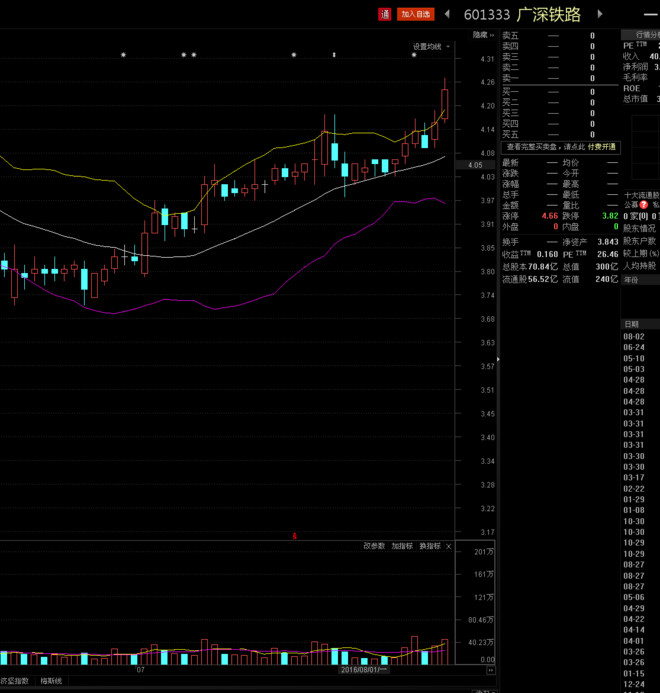The image size is (660, 693).
Task: Open the 设置均线 dropdown
Action: coord(431,46)
